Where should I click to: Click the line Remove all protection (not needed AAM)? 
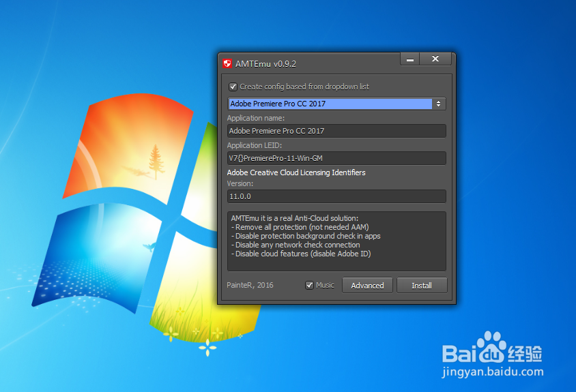point(302,227)
